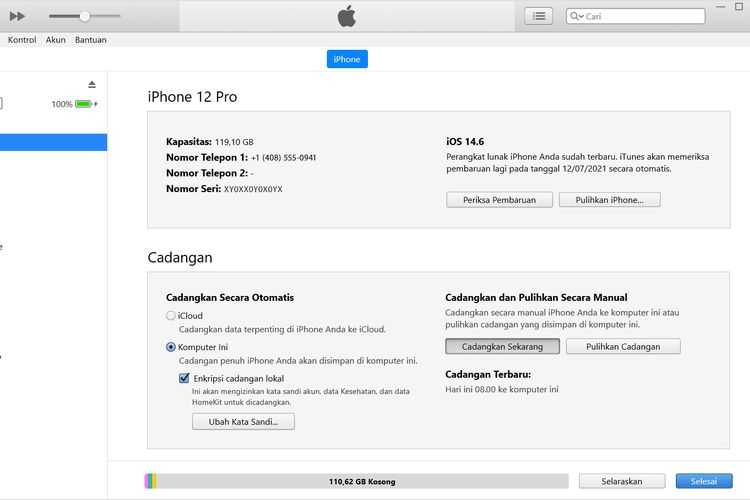This screenshot has height=500, width=750.
Task: Click the Cari search field
Action: coord(635,16)
